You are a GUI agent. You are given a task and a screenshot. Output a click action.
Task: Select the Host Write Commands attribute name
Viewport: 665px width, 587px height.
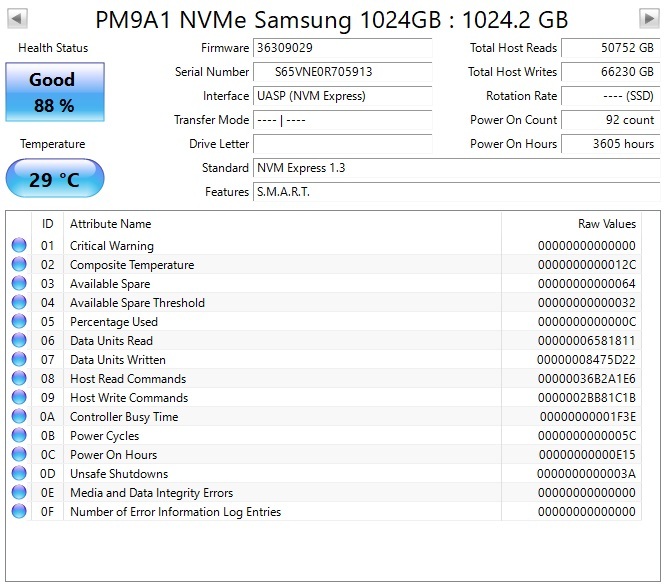[129, 398]
